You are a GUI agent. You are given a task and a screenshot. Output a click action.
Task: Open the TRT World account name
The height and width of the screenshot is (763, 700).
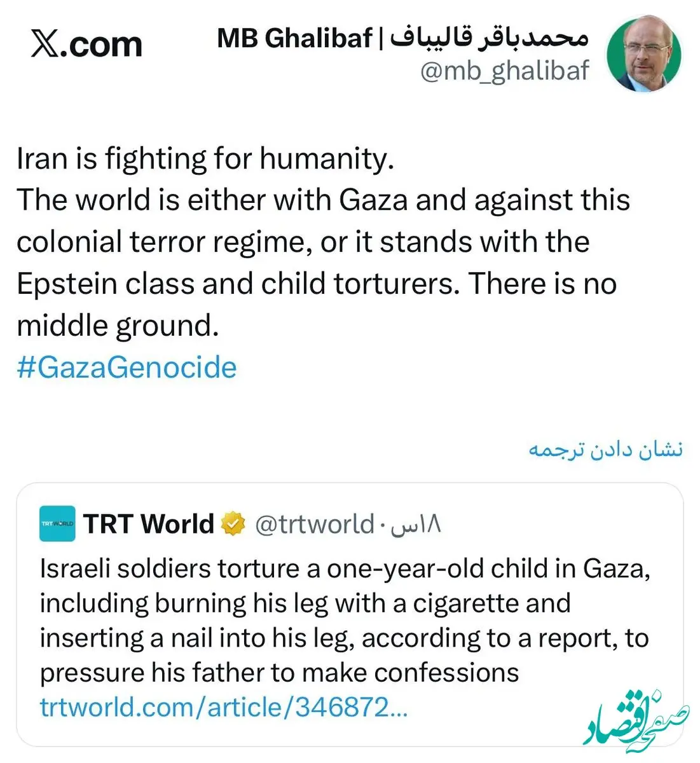(149, 524)
